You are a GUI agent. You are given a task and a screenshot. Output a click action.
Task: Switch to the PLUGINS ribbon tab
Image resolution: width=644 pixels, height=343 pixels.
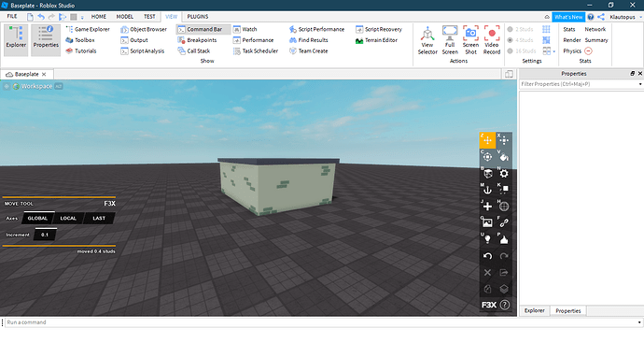[198, 17]
